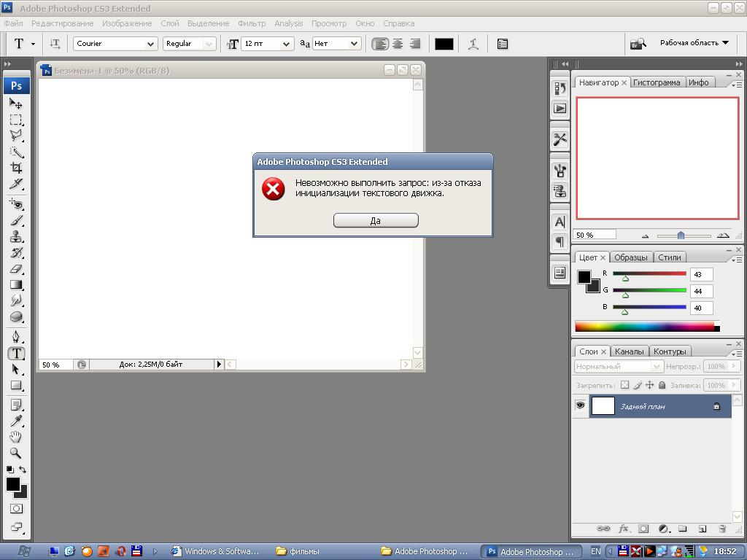Image resolution: width=747 pixels, height=560 pixels.
Task: Open the Фильтр menu
Action: [252, 23]
